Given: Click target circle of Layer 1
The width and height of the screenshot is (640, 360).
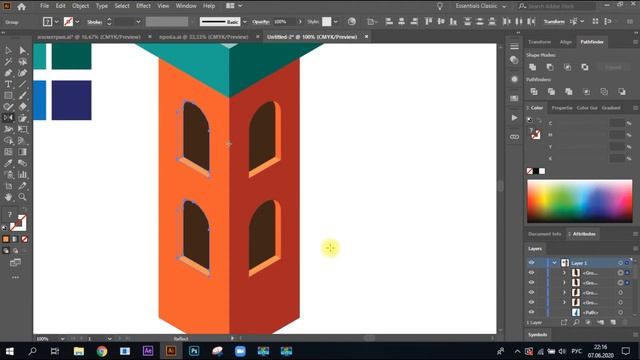Looking at the screenshot, I should pos(620,263).
